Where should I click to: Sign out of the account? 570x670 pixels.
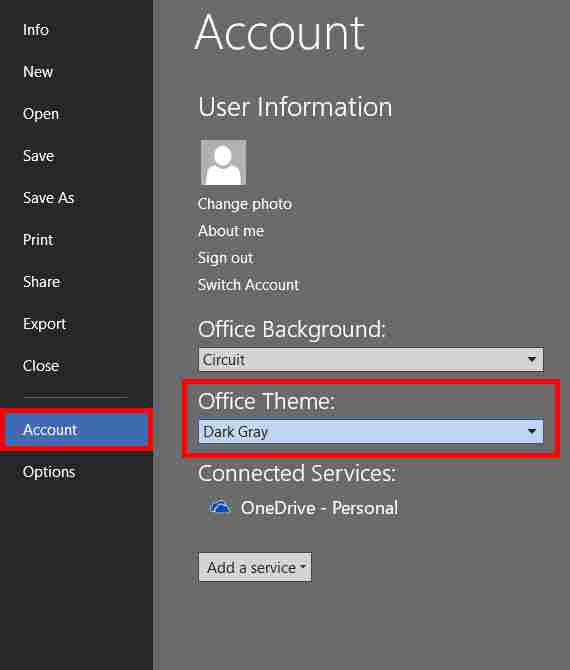[x=226, y=258]
